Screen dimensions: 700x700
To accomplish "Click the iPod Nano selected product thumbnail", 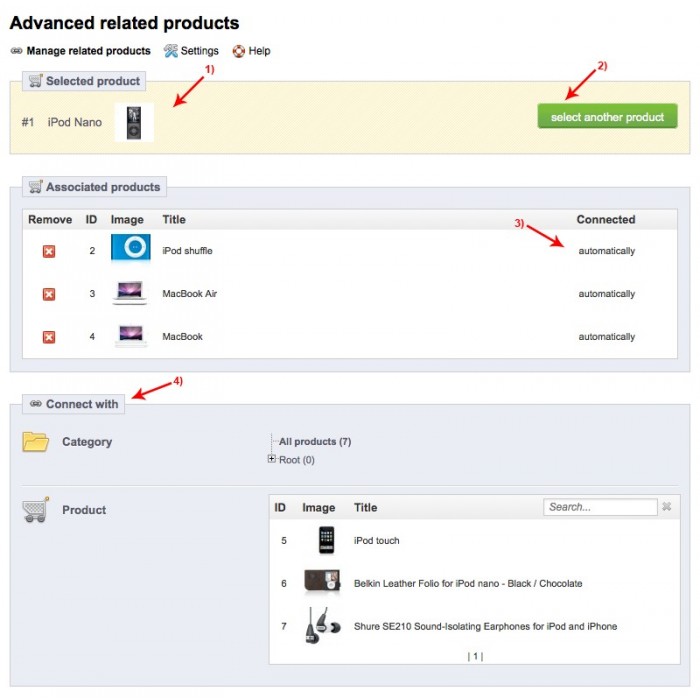I will coord(134,122).
